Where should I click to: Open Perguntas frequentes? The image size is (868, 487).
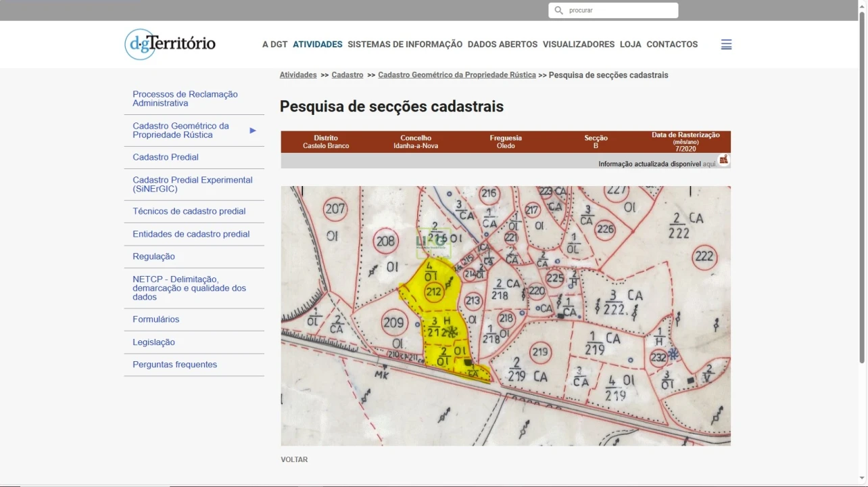pos(174,365)
